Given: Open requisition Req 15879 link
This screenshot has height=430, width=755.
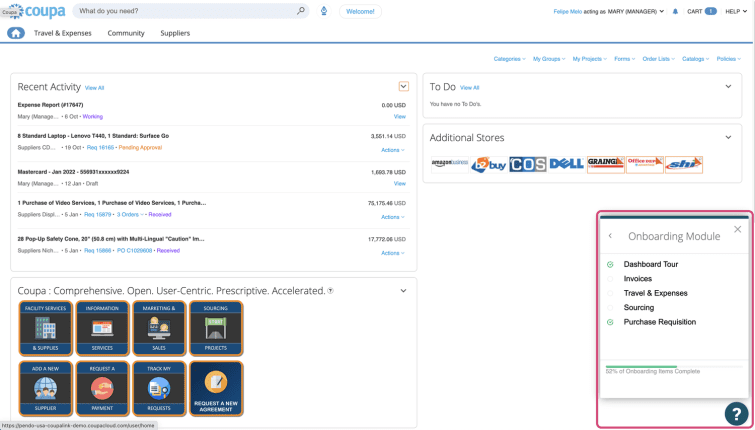Looking at the screenshot, I should [x=98, y=215].
